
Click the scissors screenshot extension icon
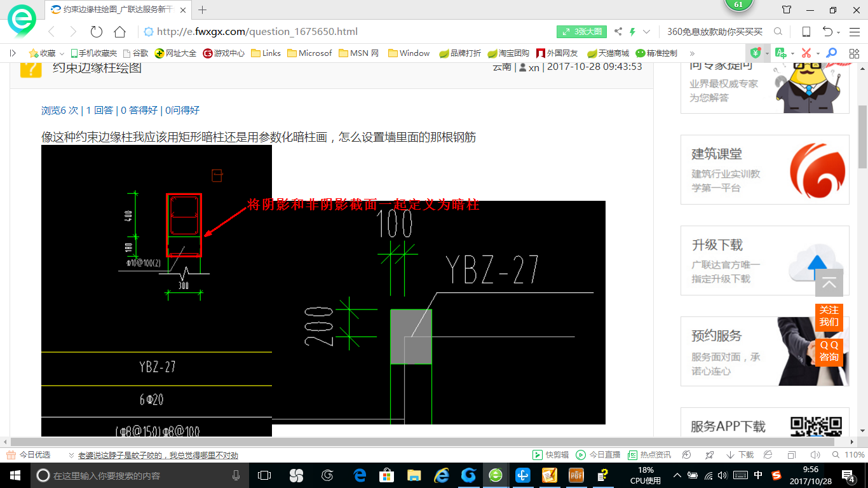tap(806, 53)
